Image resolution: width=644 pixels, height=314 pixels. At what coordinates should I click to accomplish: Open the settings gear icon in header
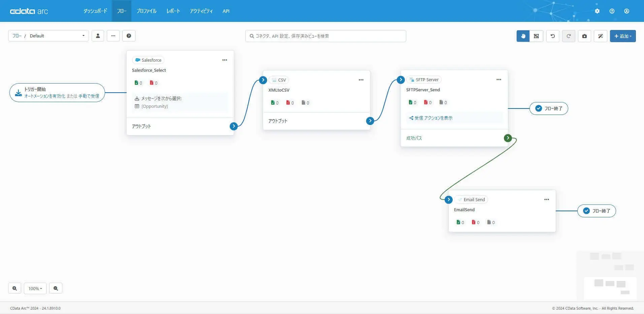click(597, 11)
